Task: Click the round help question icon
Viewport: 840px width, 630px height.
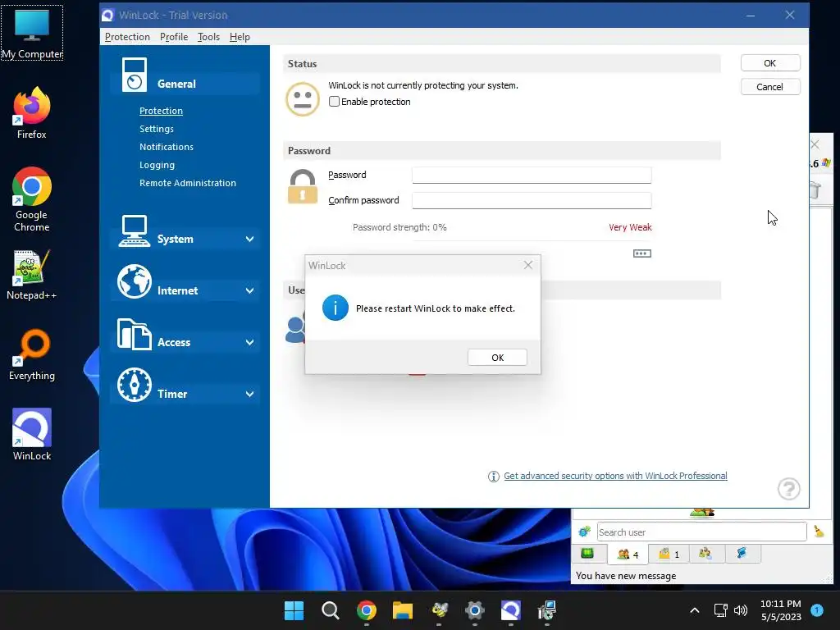Action: pyautogui.click(x=788, y=489)
